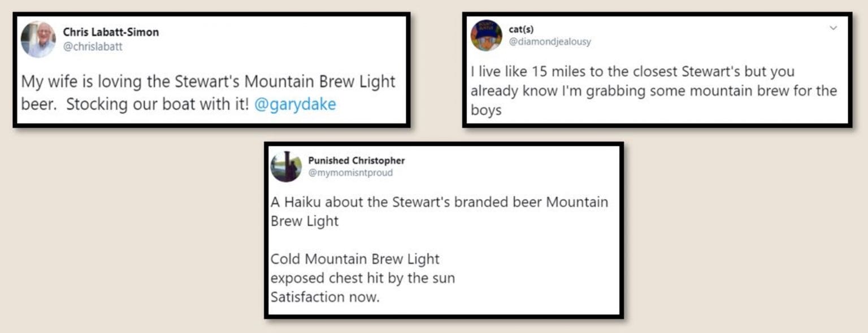Open Punished Christopher's profile picture
Viewport: 868px width, 333px height.
(x=287, y=167)
